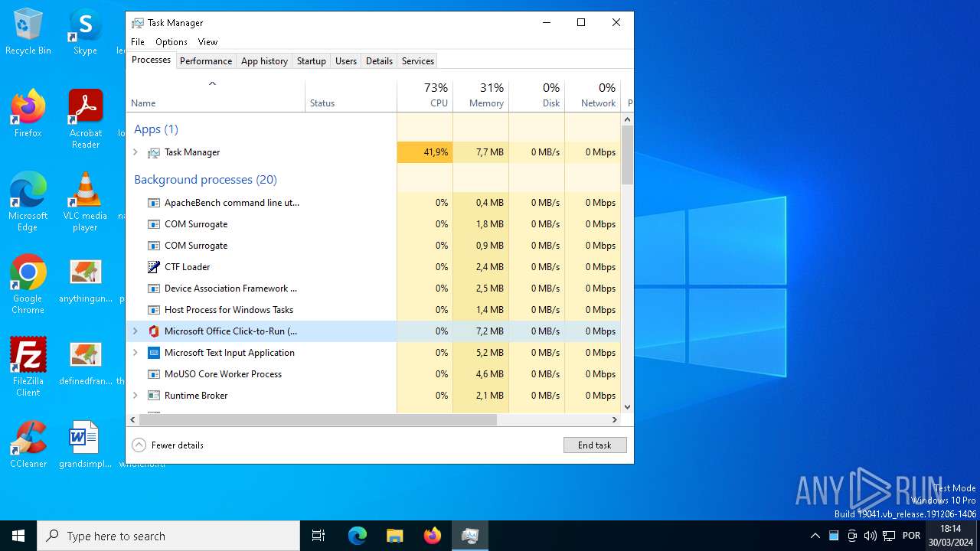This screenshot has height=551, width=980.
Task: Open the anythingun... desktop file
Action: pos(85,281)
